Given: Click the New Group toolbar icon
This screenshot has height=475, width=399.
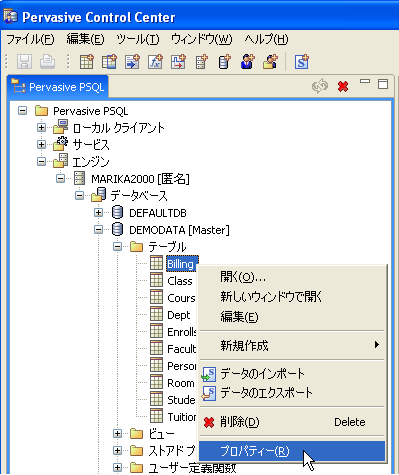Looking at the screenshot, I should point(270,62).
